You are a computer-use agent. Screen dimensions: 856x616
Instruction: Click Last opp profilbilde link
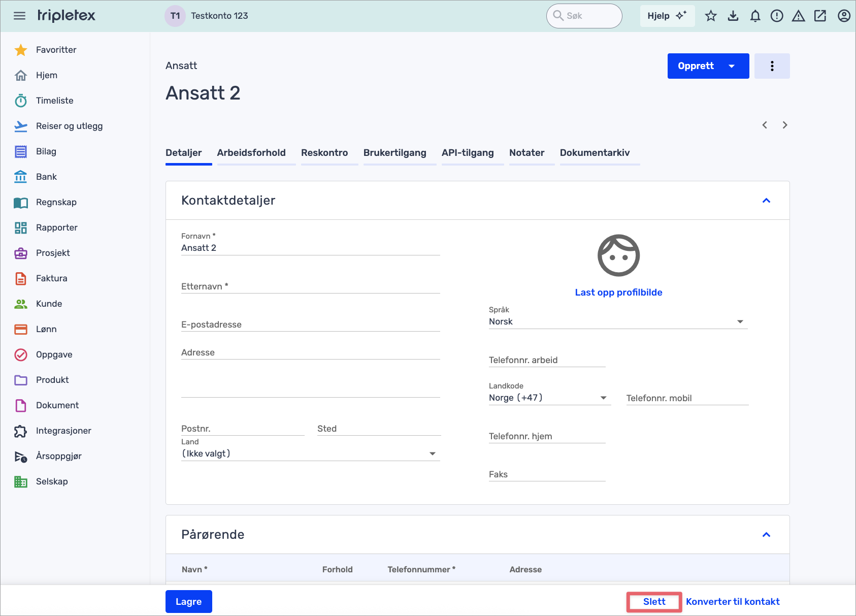click(x=618, y=293)
